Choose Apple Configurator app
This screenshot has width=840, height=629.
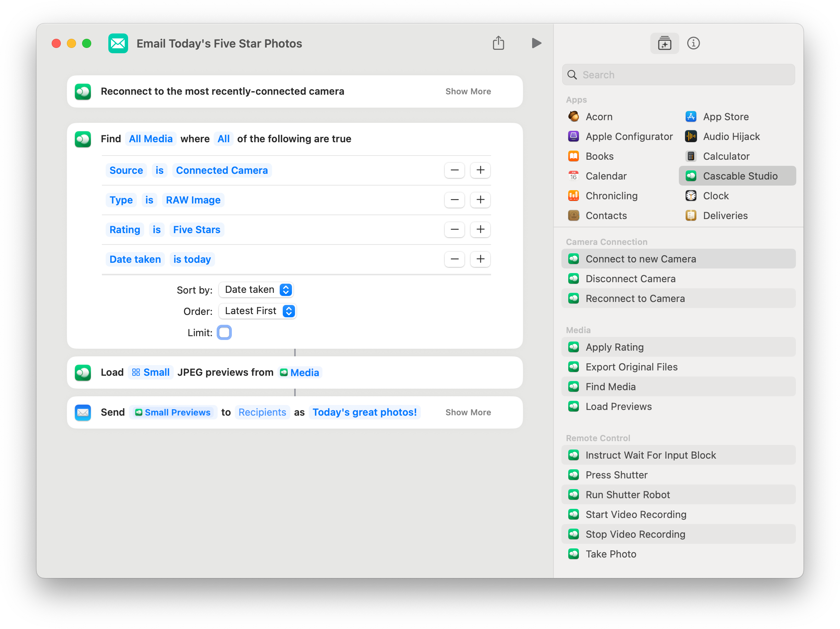click(620, 137)
